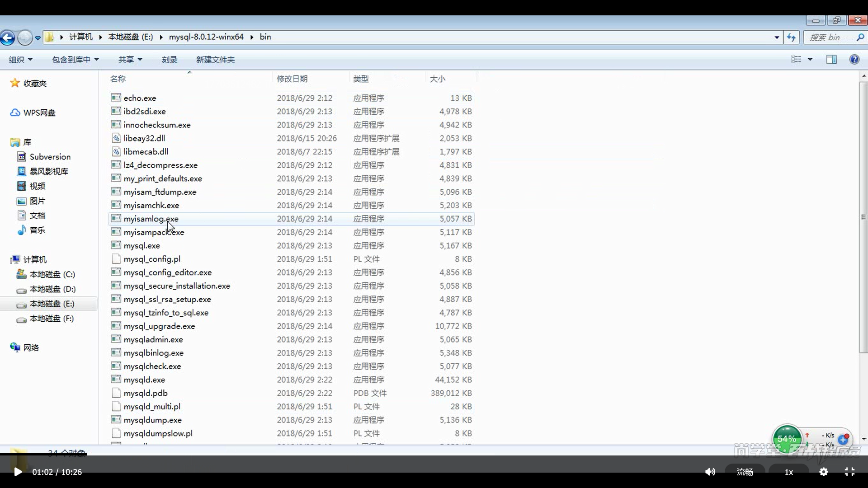Open the view options dropdown arrow
Image resolution: width=868 pixels, height=488 pixels.
(810, 59)
